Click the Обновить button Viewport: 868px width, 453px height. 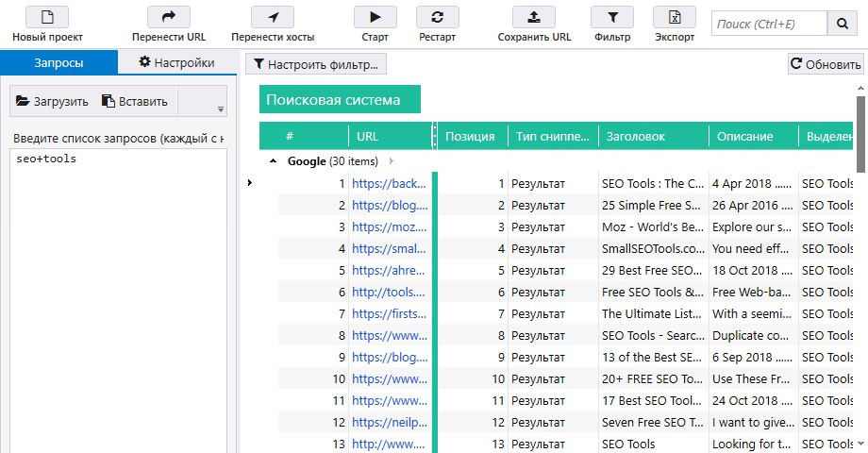[826, 64]
